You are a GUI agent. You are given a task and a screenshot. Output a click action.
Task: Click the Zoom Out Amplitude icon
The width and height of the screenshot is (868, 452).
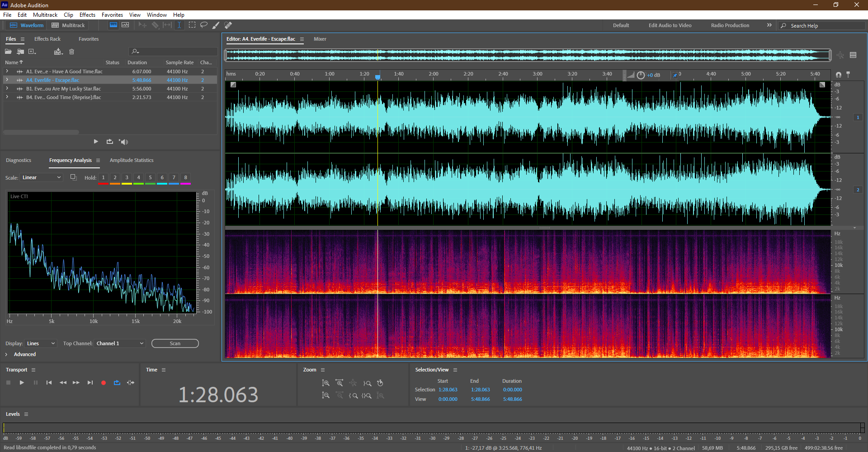325,395
